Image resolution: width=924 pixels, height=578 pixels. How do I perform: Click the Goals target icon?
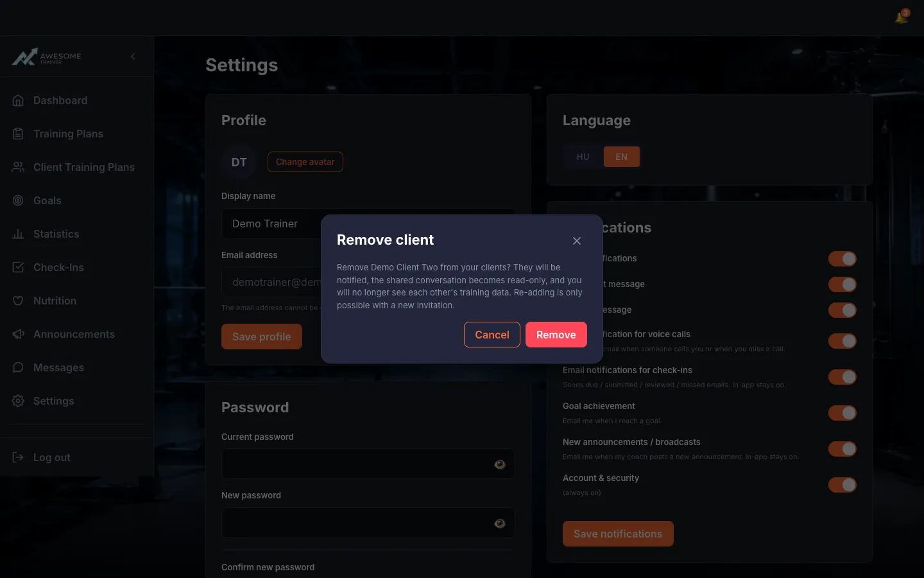pos(18,200)
